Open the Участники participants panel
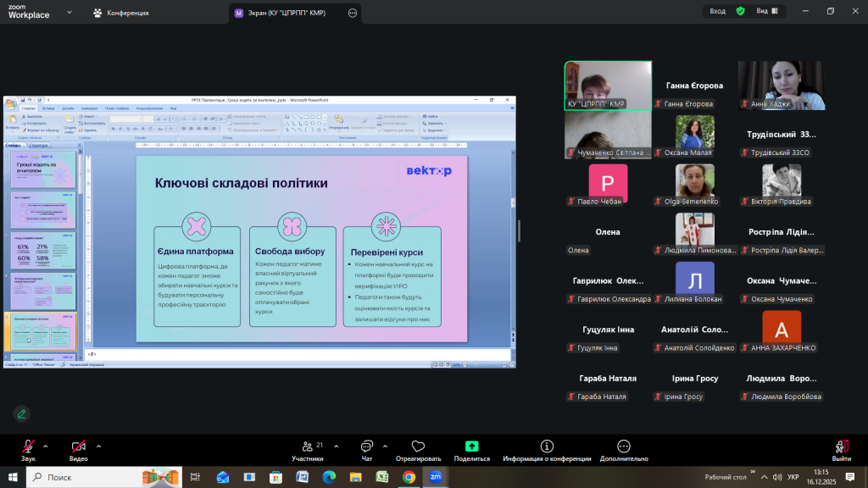Viewport: 868px width, 488px height. click(x=308, y=450)
